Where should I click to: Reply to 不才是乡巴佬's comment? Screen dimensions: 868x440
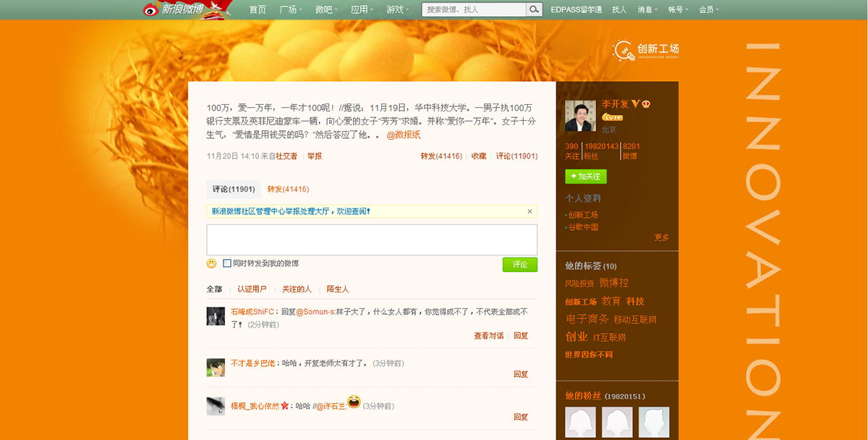(x=521, y=374)
